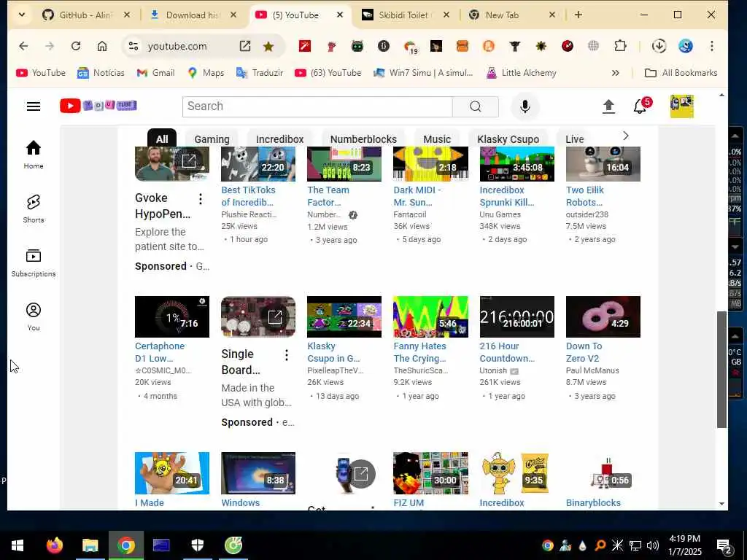Open the You section
Image resolution: width=747 pixels, height=560 pixels.
[x=34, y=316]
